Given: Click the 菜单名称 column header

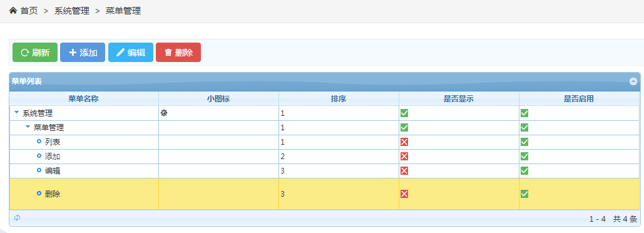Looking at the screenshot, I should [84, 98].
